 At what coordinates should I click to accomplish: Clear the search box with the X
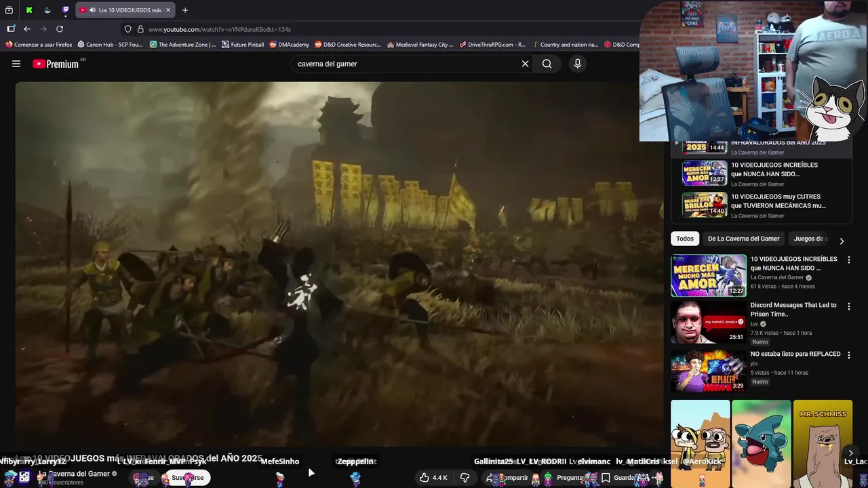(525, 64)
